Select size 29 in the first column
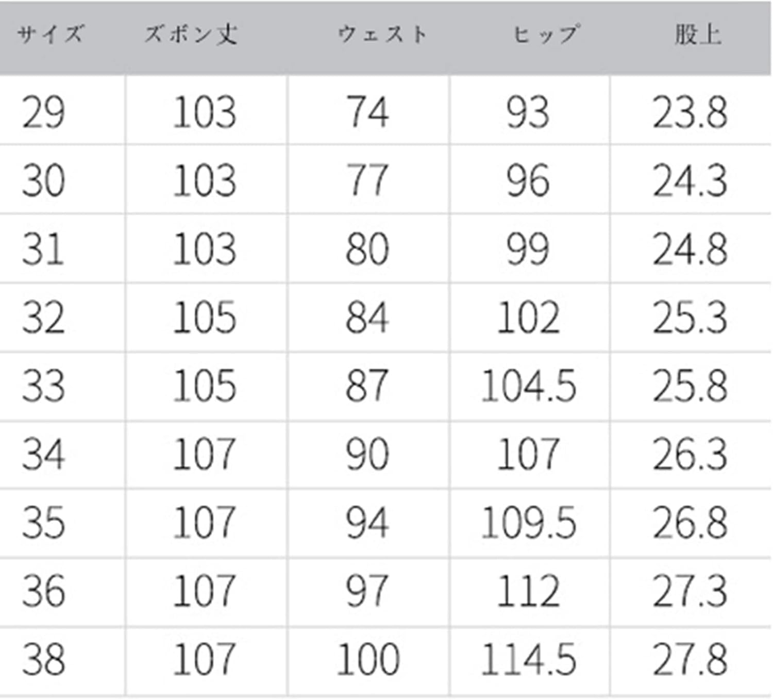This screenshot has width=773, height=700. (43, 112)
